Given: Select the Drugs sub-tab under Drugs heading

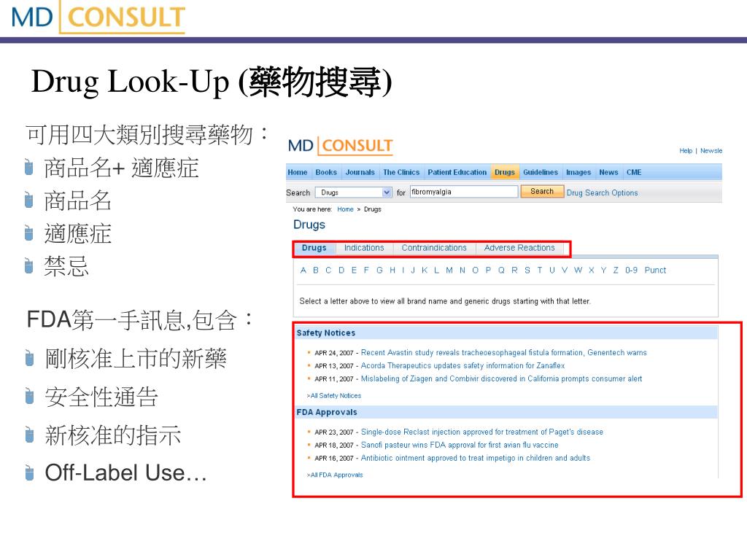Looking at the screenshot, I should (x=314, y=248).
